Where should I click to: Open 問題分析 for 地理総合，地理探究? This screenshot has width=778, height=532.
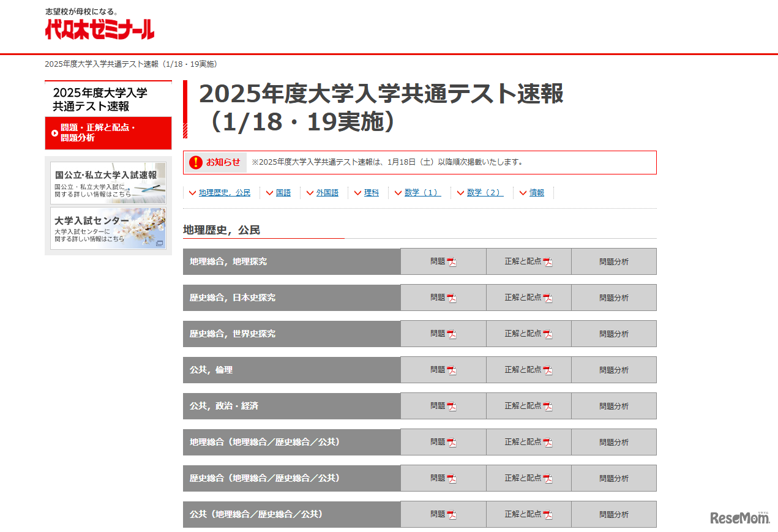614,261
